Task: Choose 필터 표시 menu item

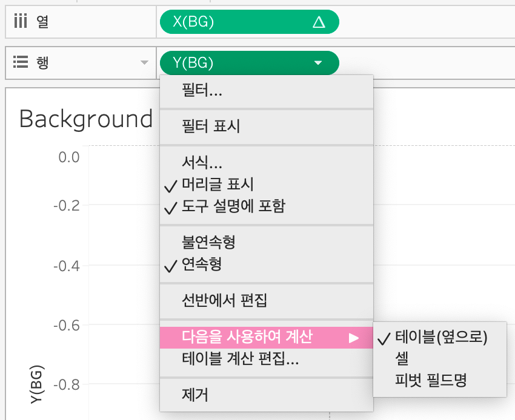Action: (x=267, y=126)
